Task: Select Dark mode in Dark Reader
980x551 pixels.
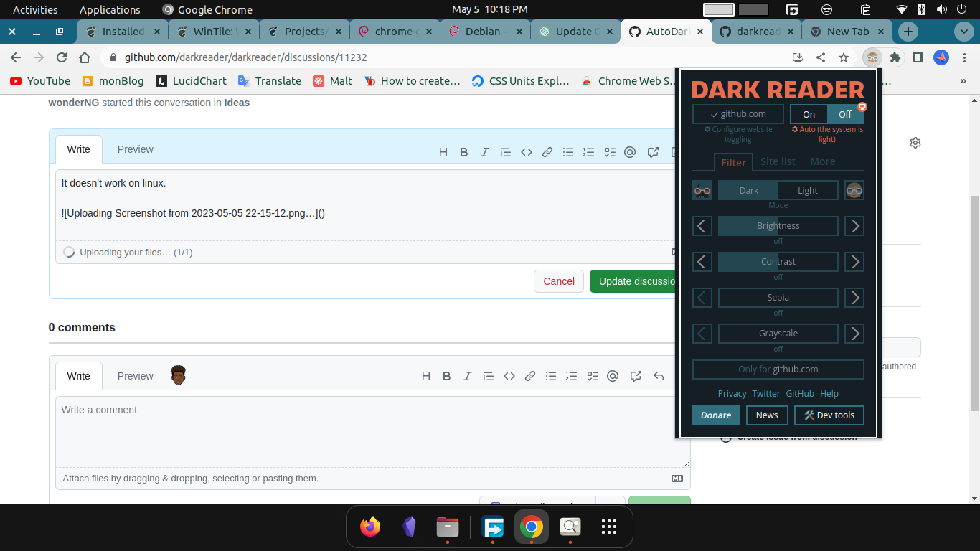Action: click(748, 190)
